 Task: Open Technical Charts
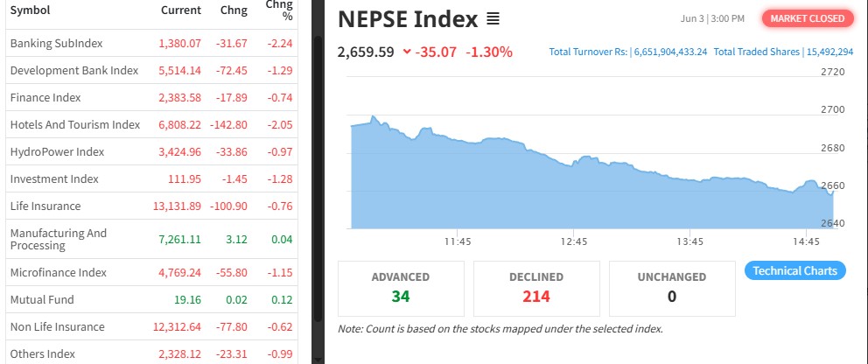click(794, 270)
